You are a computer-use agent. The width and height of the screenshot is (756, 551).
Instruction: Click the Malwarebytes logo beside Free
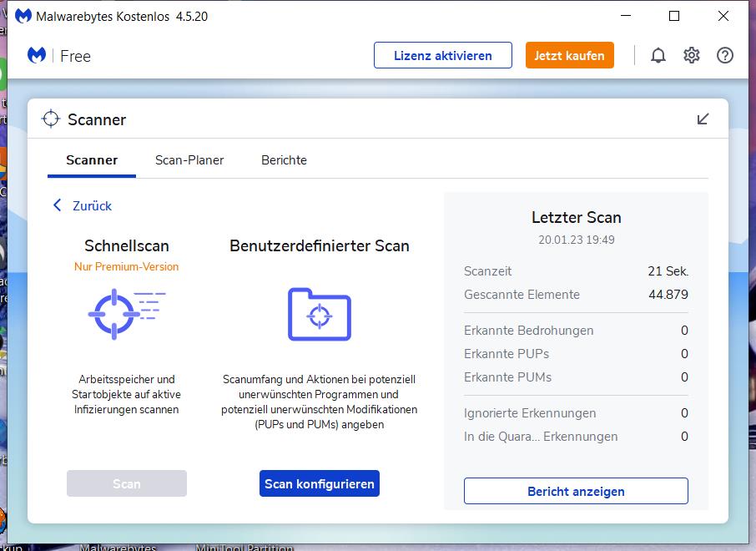point(37,55)
